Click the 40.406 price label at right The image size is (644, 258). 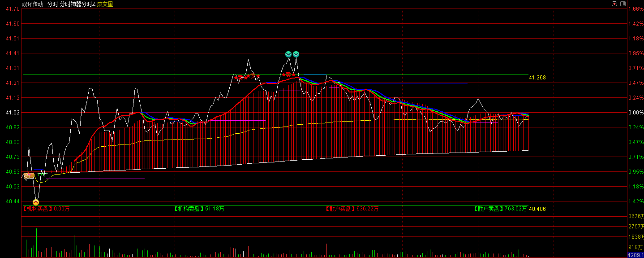tap(537, 209)
